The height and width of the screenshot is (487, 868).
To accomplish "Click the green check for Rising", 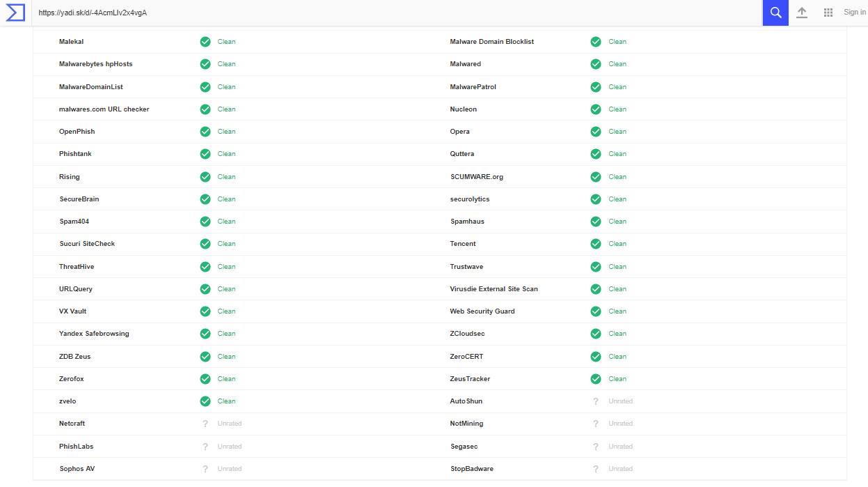I will tap(205, 177).
